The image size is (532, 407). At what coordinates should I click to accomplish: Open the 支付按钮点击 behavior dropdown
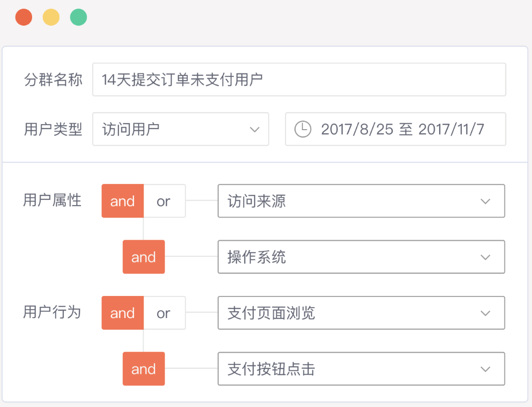coord(361,368)
